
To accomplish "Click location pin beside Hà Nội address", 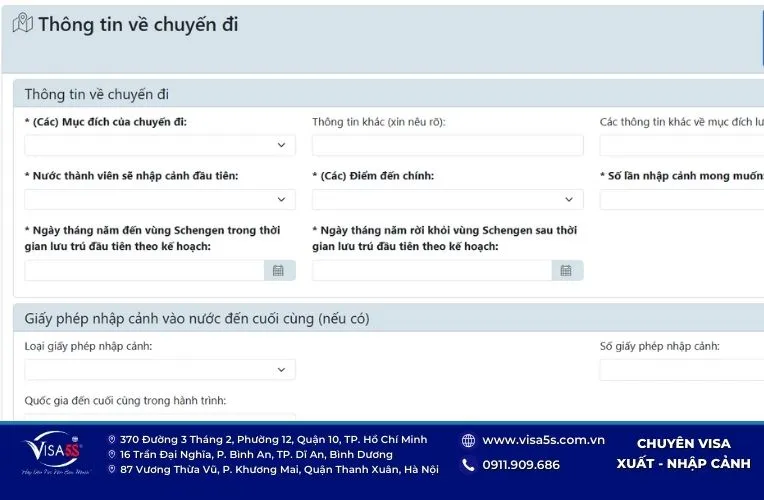I will [x=112, y=469].
